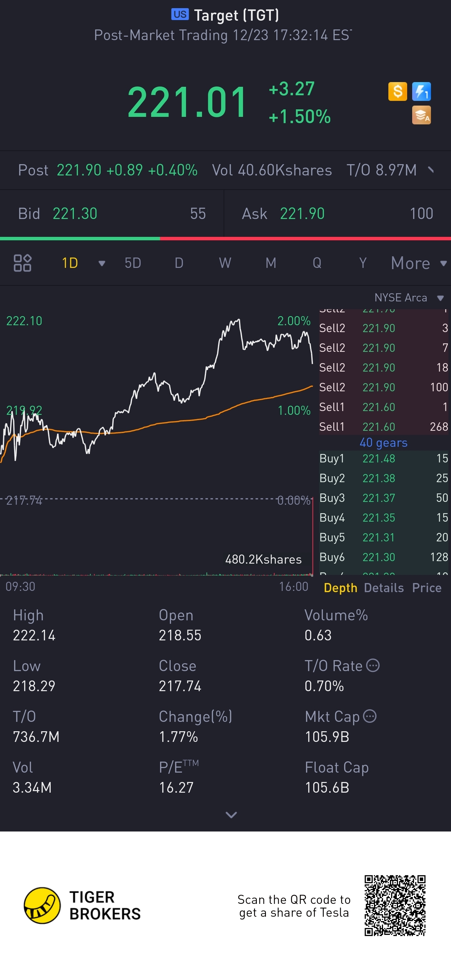
Task: Tap the Close value 217.74 in stats
Action: [180, 686]
